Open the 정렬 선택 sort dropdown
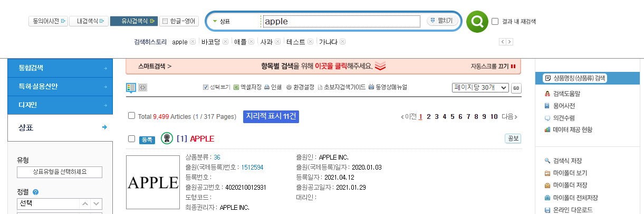Viewport: 644px width, 214px height. [59, 203]
